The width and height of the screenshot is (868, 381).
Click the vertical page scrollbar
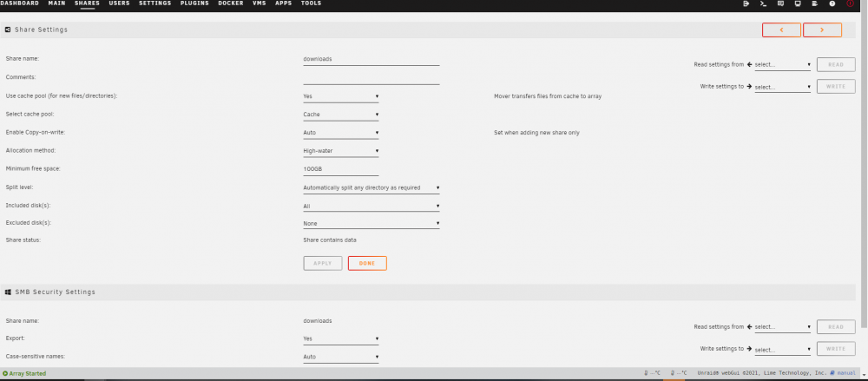point(865,166)
